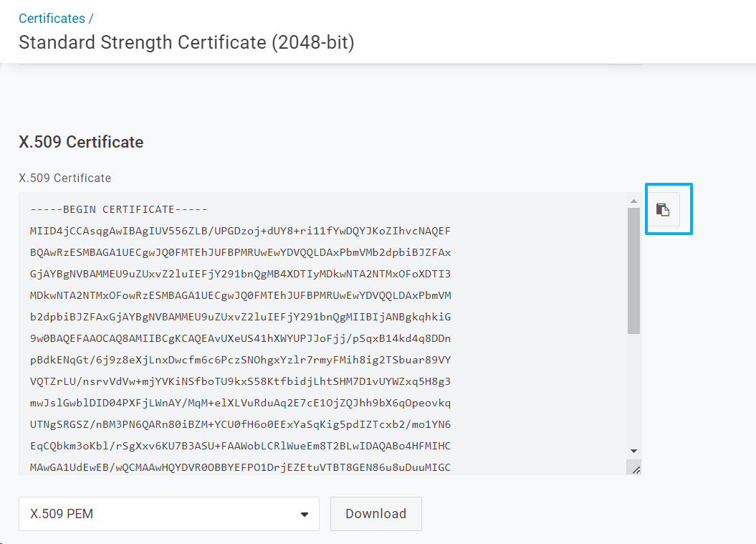Download the certificate file
The height and width of the screenshot is (544, 756).
[375, 514]
